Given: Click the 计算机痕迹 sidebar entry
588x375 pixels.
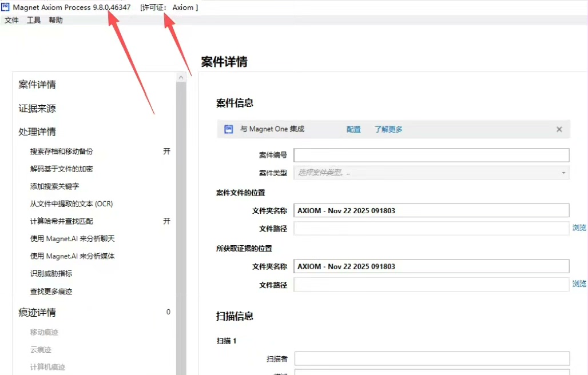Looking at the screenshot, I should [47, 367].
